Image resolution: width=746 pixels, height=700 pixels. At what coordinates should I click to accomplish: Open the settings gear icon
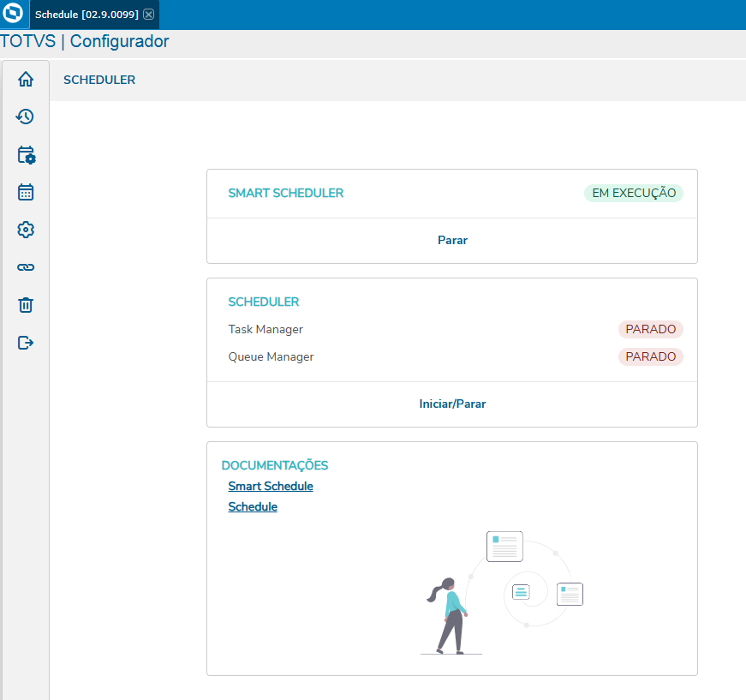(x=26, y=230)
